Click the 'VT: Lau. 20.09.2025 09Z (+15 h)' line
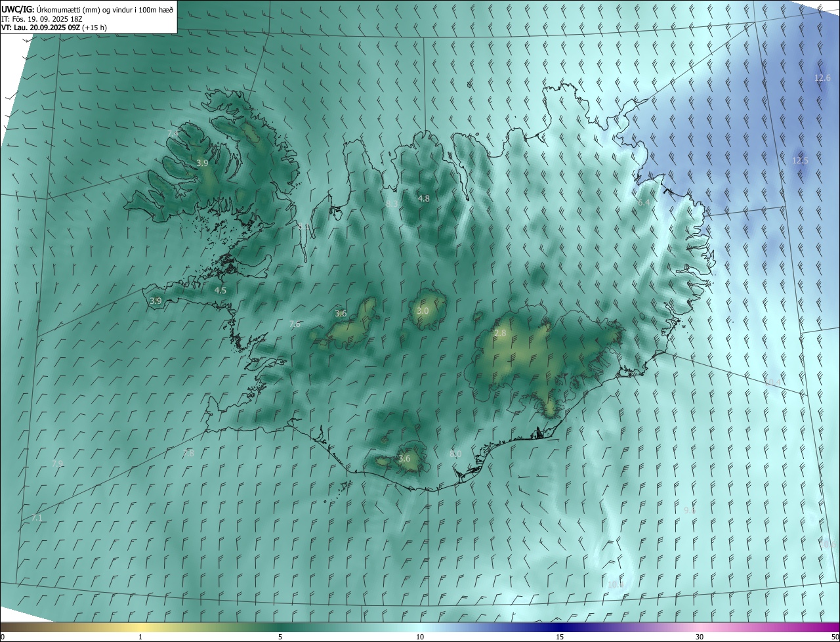This screenshot has width=840, height=642. (54, 28)
